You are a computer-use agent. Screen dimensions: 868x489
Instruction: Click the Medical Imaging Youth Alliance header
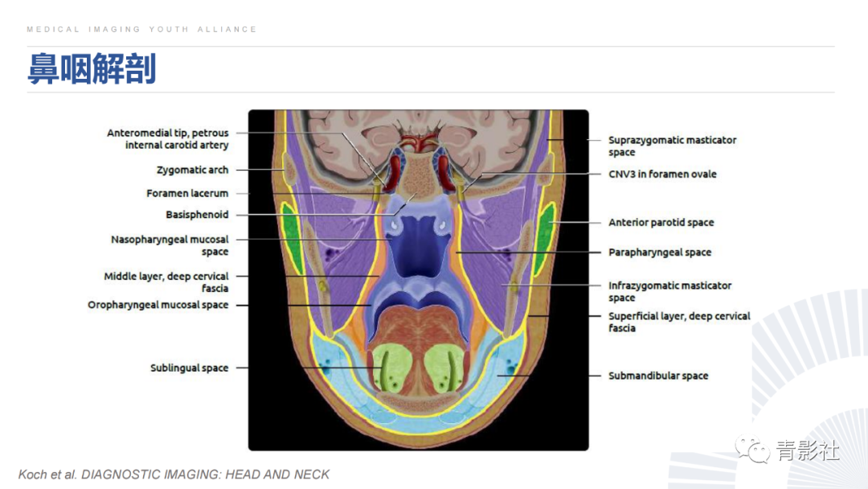point(141,29)
